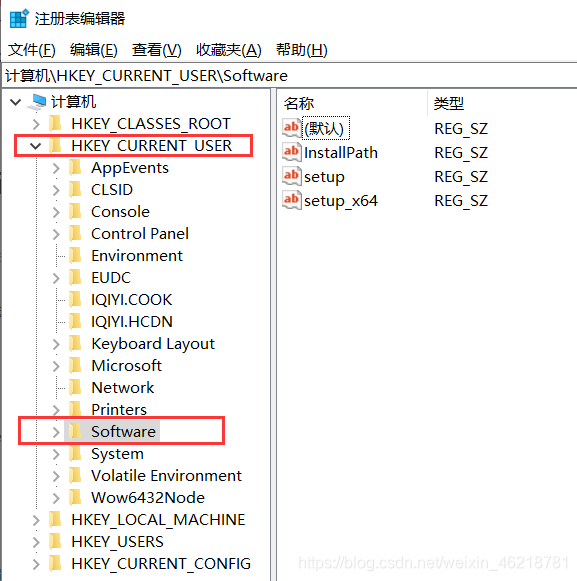Click the Registry Editor app icon in title bar
The image size is (577, 581).
pyautogui.click(x=19, y=19)
